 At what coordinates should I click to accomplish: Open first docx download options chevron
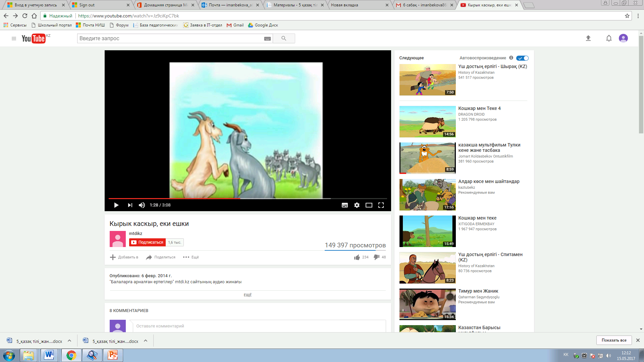click(69, 341)
